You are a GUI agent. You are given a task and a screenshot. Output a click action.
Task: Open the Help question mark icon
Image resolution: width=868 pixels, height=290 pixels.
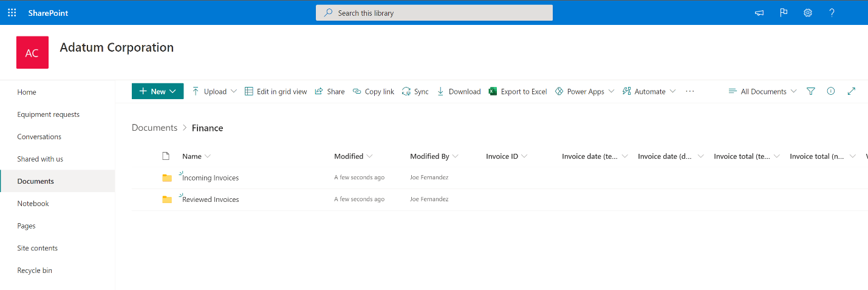pos(832,12)
